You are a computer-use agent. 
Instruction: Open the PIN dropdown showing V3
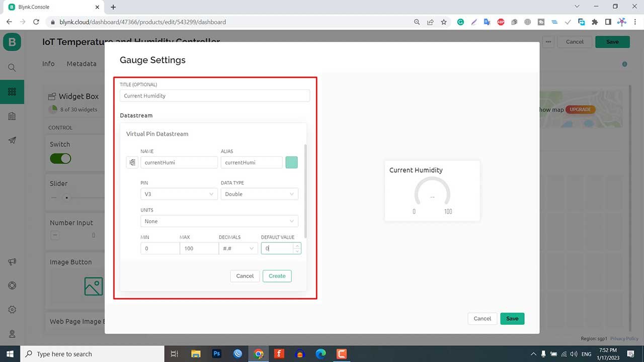click(179, 194)
